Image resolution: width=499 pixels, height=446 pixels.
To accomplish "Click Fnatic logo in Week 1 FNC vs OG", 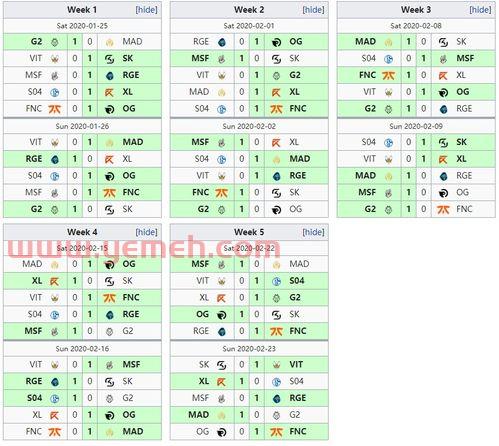I will 55,109.
